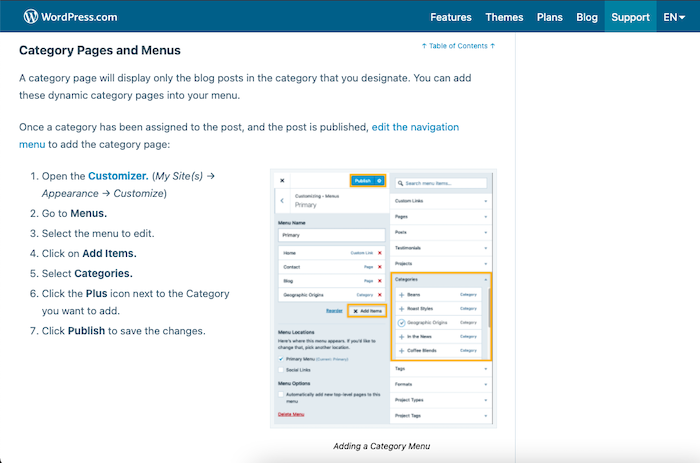Image resolution: width=700 pixels, height=463 pixels.
Task: Remove the Home menu item with red X
Action: [380, 253]
